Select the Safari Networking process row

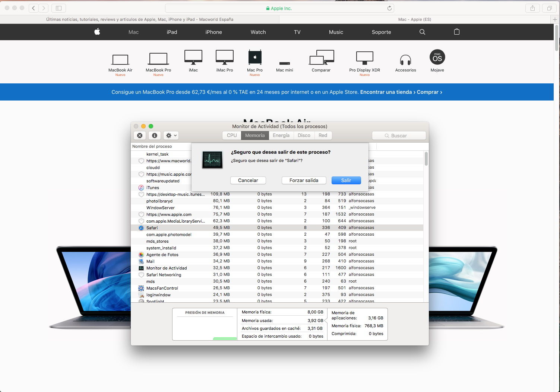tap(277, 275)
